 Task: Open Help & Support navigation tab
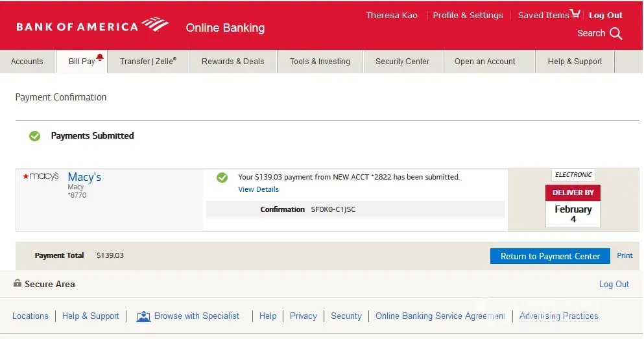pos(575,62)
